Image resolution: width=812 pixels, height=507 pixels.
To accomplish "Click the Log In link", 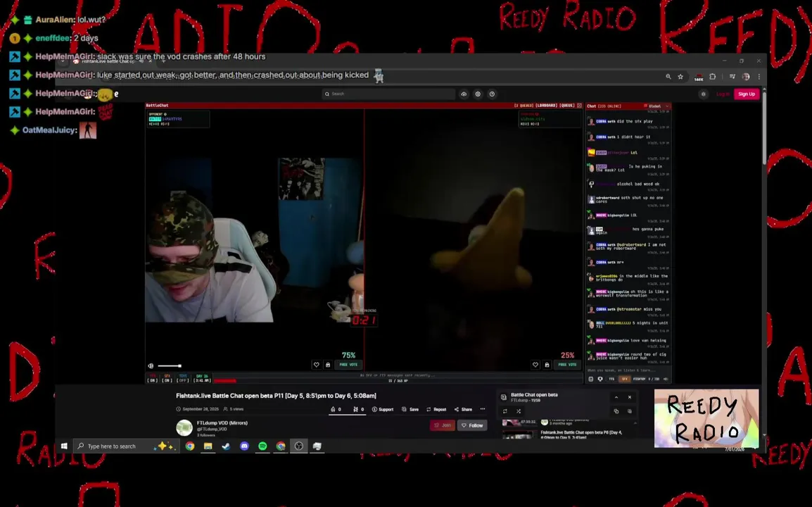I will coord(723,94).
